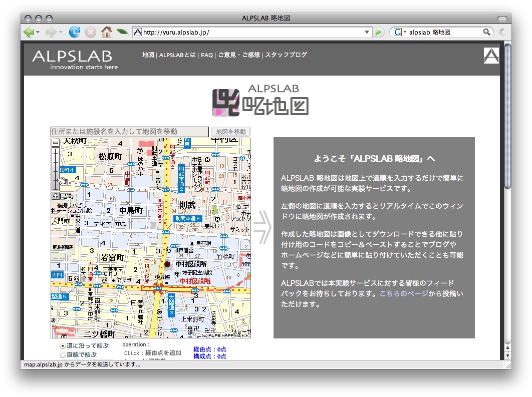Image resolution: width=532 pixels, height=397 pixels.
Task: Open the 地図 navigation link
Action: tap(148, 55)
